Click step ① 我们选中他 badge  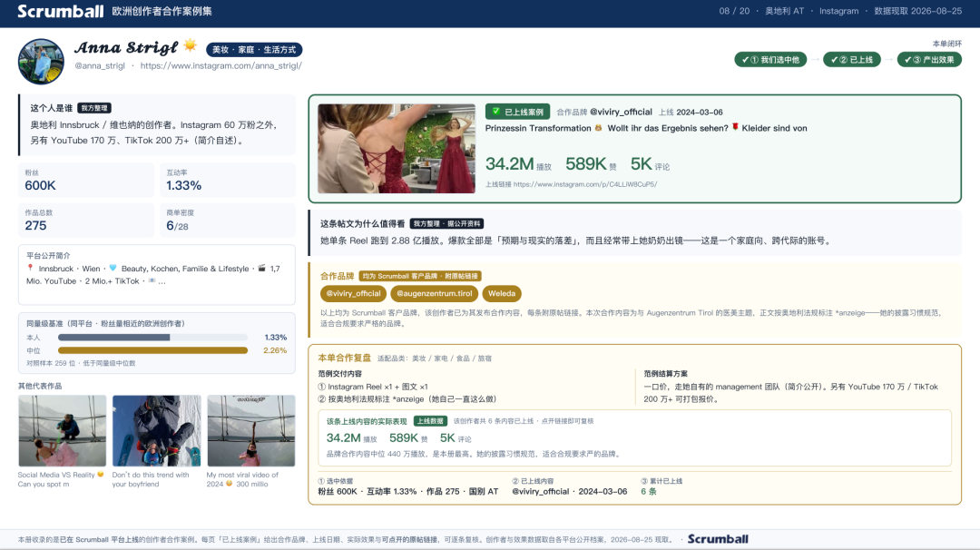770,59
